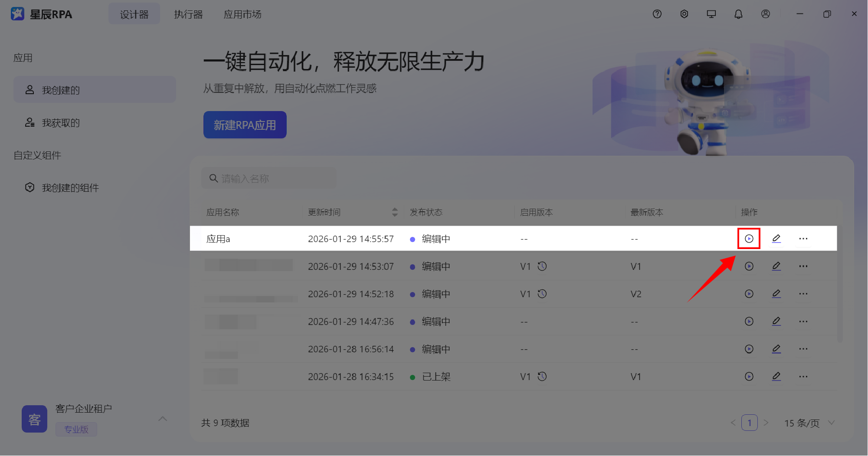Edit the 已上架 app via pencil icon
The height and width of the screenshot is (456, 868).
776,377
